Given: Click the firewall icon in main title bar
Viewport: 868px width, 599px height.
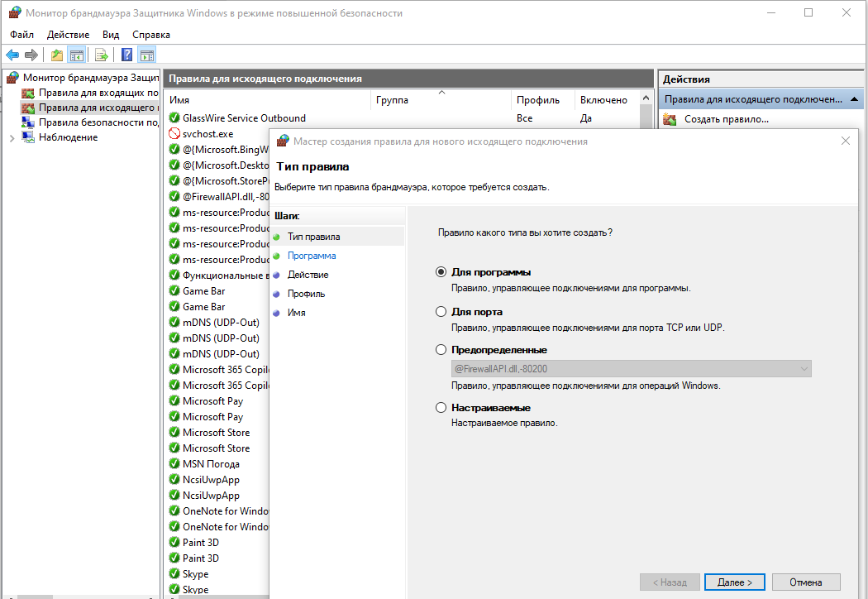Looking at the screenshot, I should coord(15,12).
